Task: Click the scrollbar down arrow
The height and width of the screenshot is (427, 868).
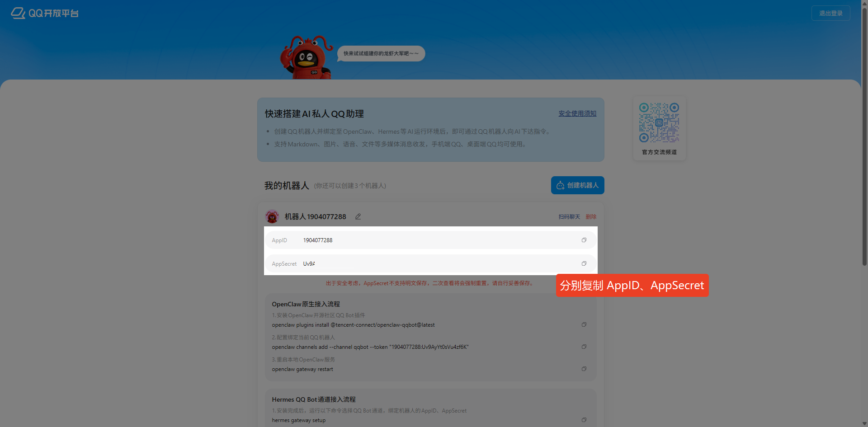Action: (x=864, y=423)
